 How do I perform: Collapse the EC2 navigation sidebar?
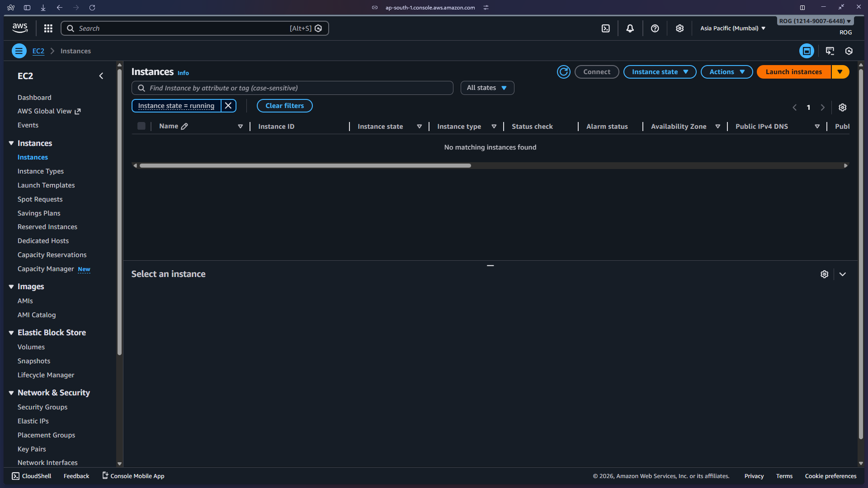(101, 75)
